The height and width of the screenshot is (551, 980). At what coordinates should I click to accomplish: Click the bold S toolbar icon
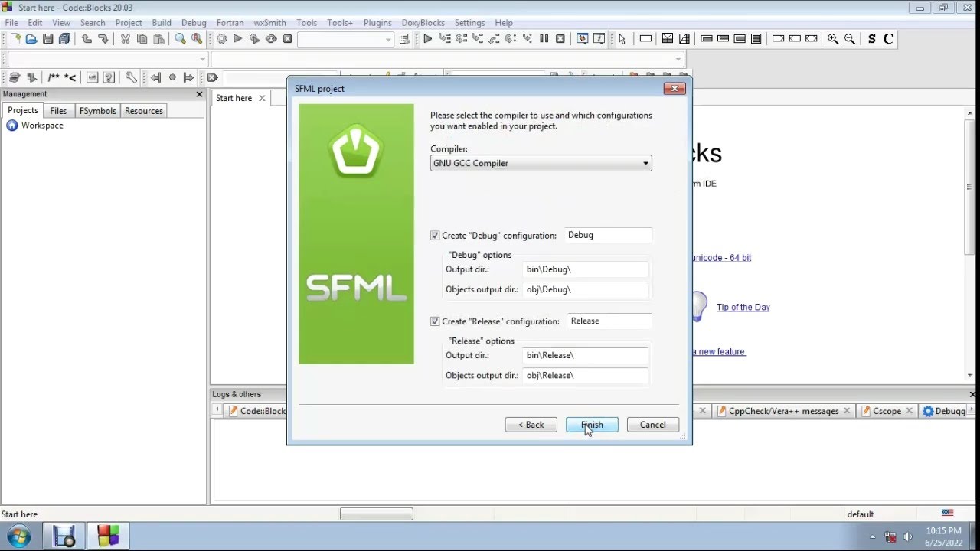[871, 39]
